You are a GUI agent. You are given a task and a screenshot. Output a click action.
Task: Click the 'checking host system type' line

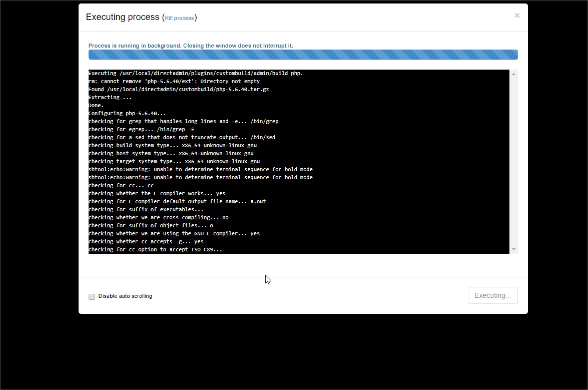171,153
